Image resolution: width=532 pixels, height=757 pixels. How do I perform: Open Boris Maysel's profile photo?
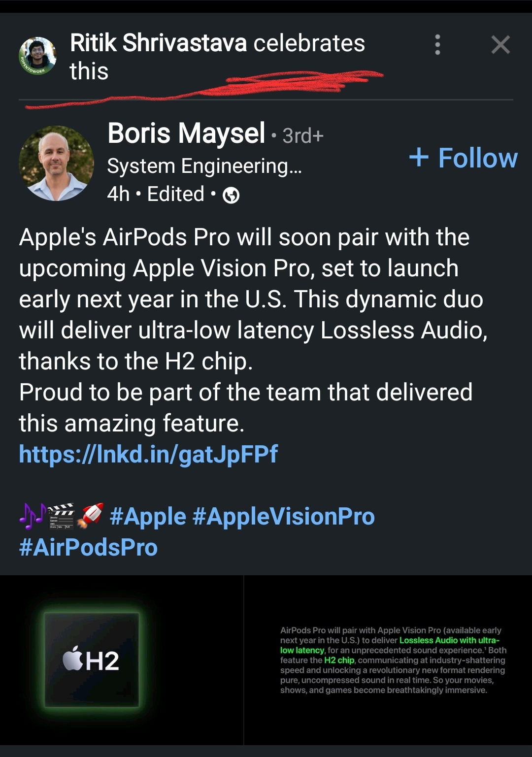tap(56, 163)
